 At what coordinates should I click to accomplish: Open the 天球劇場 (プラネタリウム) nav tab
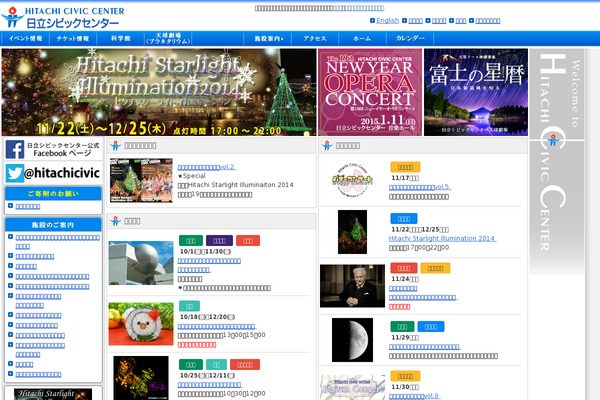tap(168, 39)
